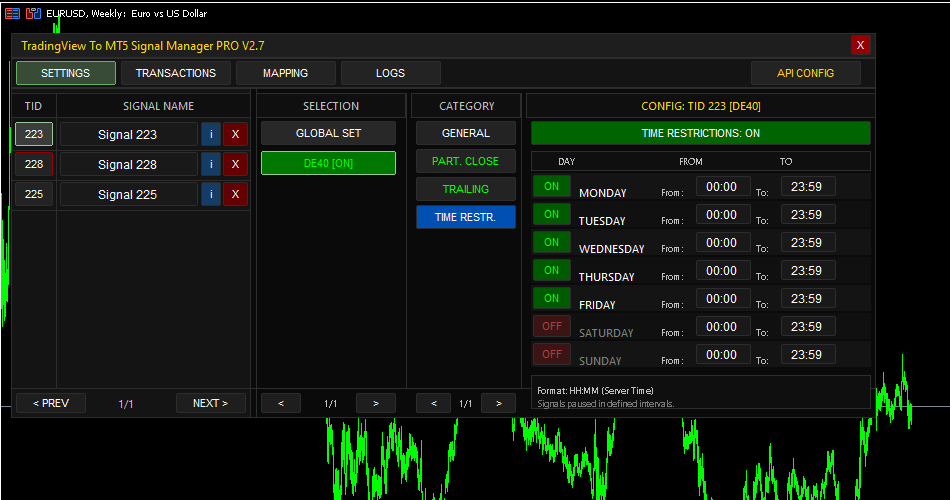Image resolution: width=950 pixels, height=500 pixels.
Task: Select TID 228 button
Action: point(34,164)
